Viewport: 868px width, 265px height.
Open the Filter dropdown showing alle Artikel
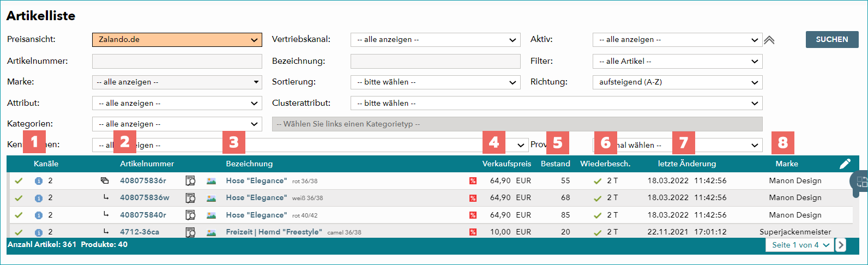(678, 62)
